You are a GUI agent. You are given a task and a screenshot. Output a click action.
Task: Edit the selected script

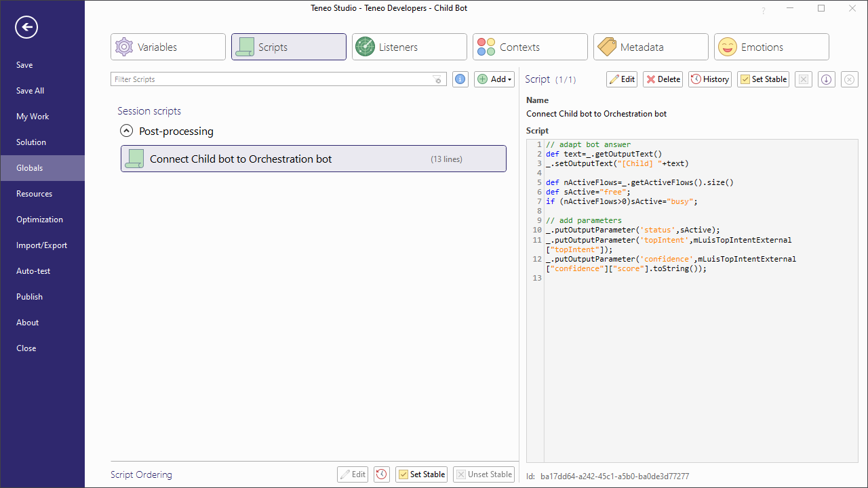tap(622, 79)
